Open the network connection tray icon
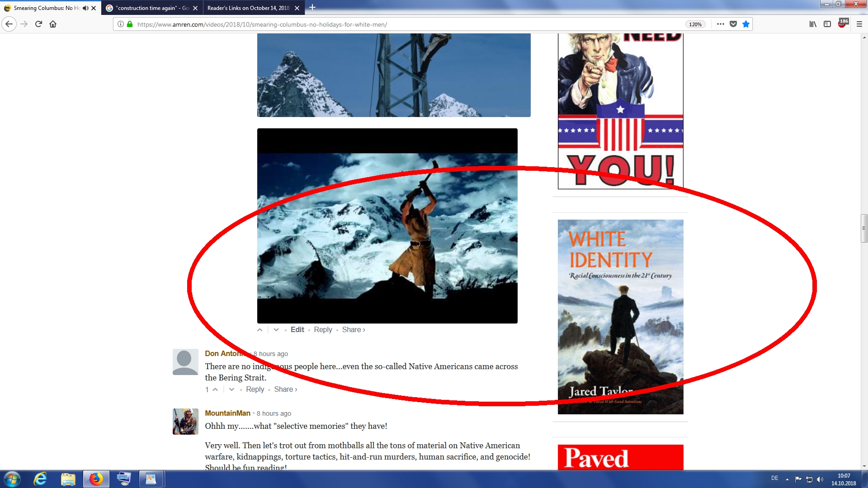The width and height of the screenshot is (868, 488). 809,479
